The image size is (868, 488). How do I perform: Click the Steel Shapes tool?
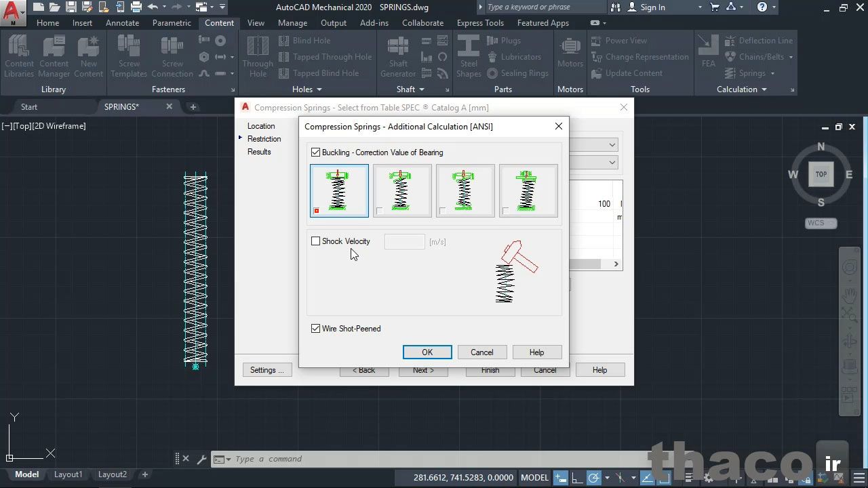point(469,56)
